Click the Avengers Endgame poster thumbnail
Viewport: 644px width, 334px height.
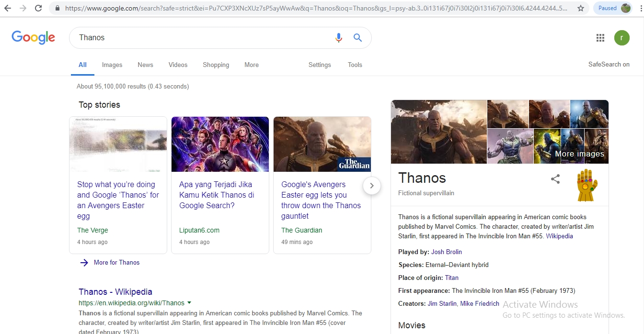220,144
